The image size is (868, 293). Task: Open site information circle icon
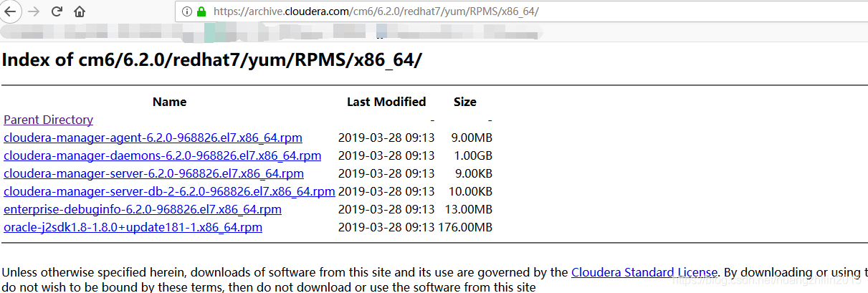coord(186,11)
